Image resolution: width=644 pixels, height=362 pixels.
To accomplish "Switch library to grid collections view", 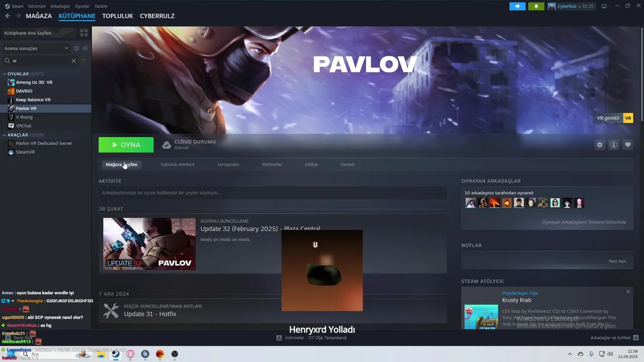I will click(84, 33).
